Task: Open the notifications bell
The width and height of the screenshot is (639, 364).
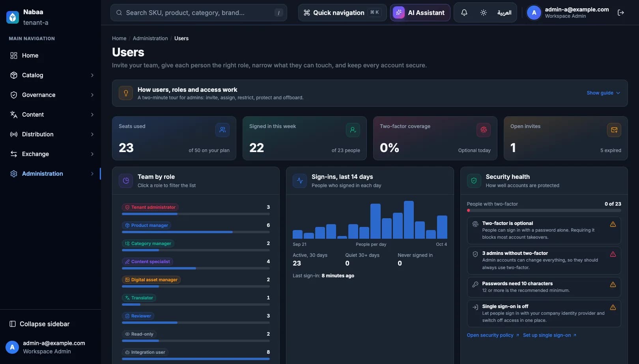Action: 464,13
